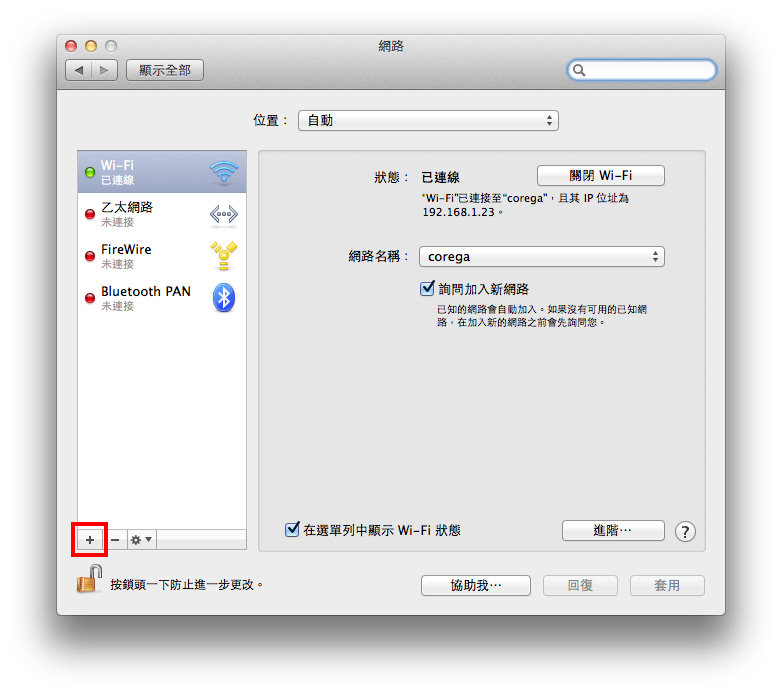Click the 協助我… button

(475, 585)
